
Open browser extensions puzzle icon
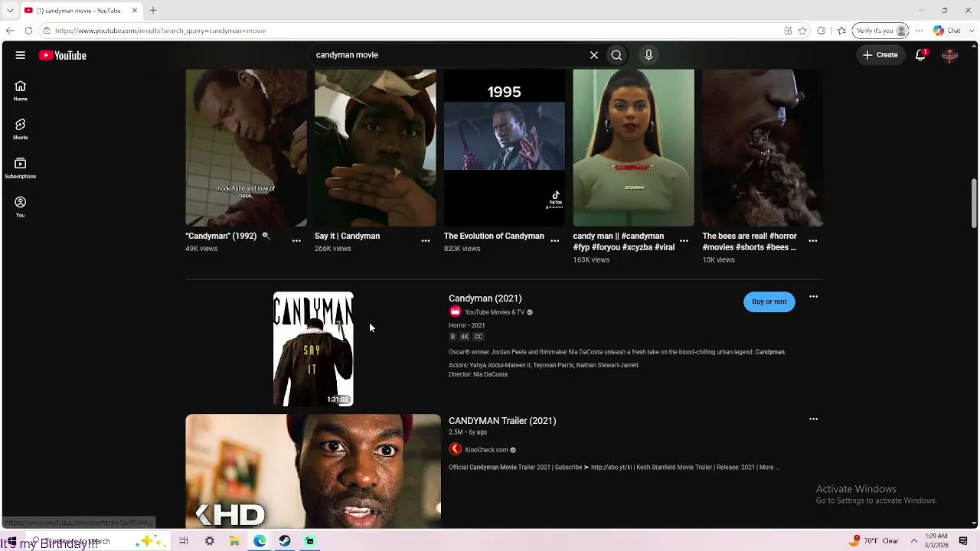pos(822,31)
